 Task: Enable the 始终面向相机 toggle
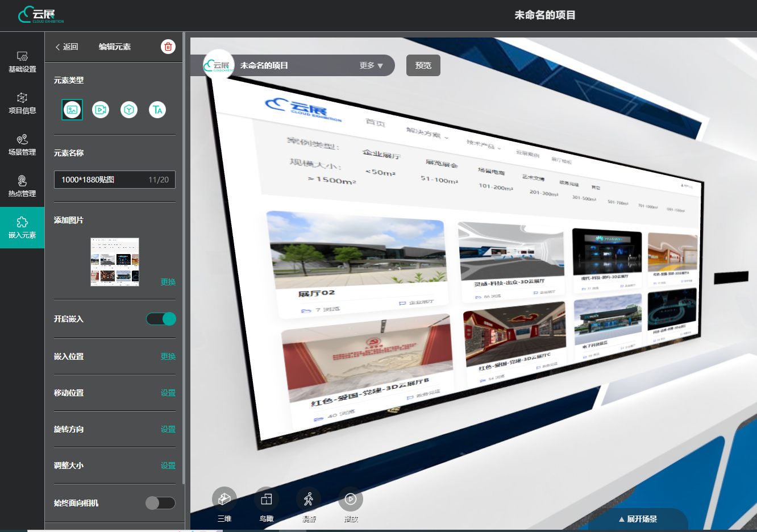click(160, 503)
